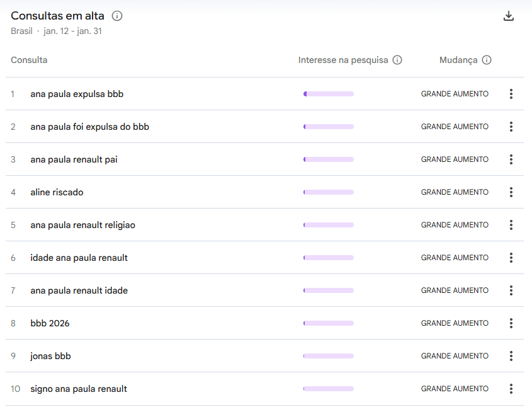Viewport: 532px width, 407px height.
Task: Click GRANDE AUMENTO label for aline riscado
Action: (455, 192)
